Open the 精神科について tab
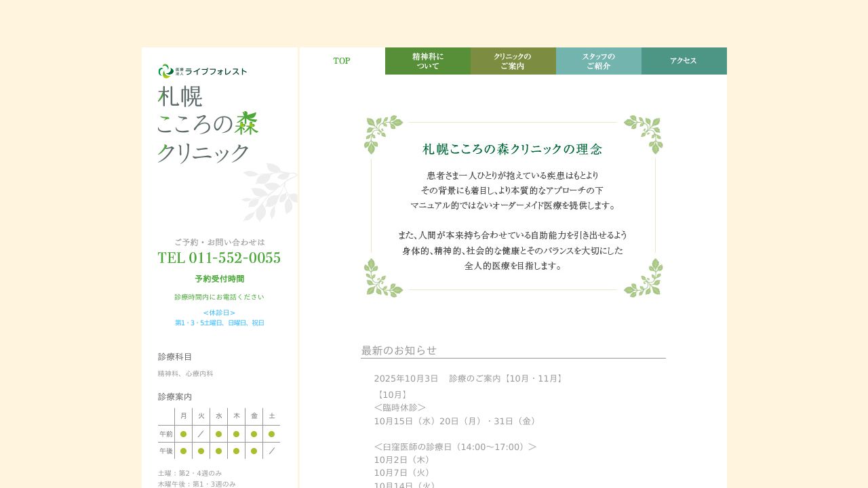Image resolution: width=868 pixels, height=488 pixels. point(428,61)
